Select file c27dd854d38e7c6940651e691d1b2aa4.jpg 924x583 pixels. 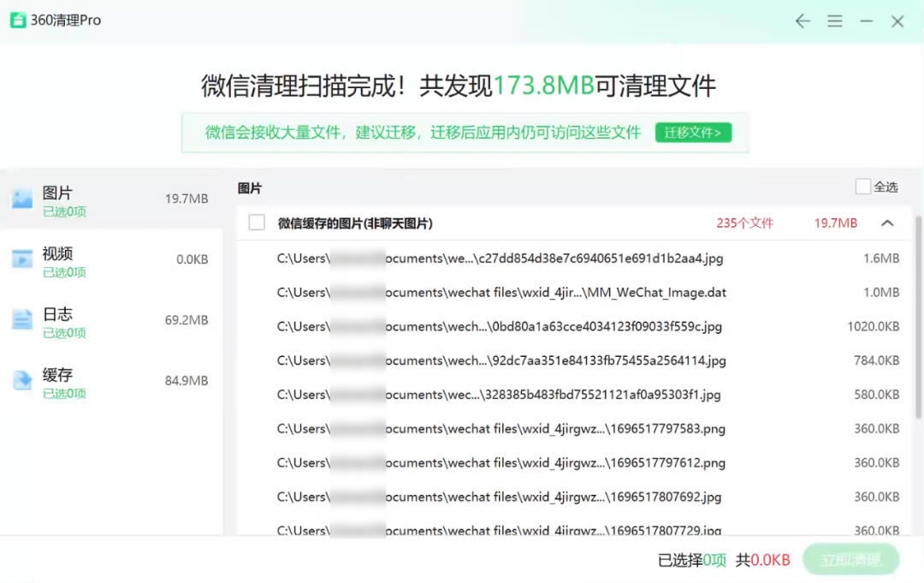(574, 259)
